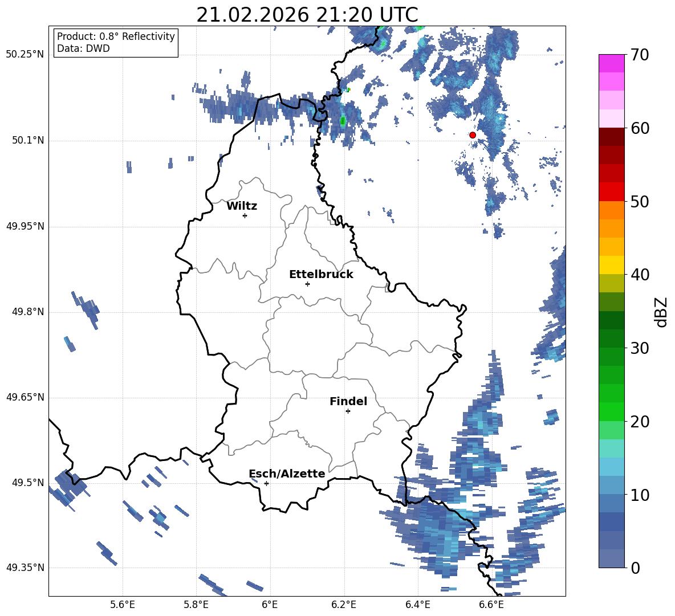Viewport: 675px width, 616px height.
Task: Select the Findel label
Action: pyautogui.click(x=348, y=401)
